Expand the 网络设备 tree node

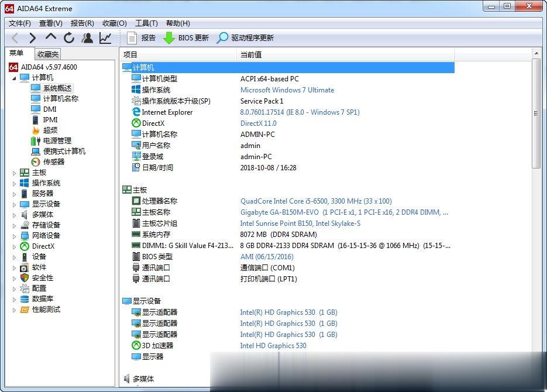coord(14,236)
